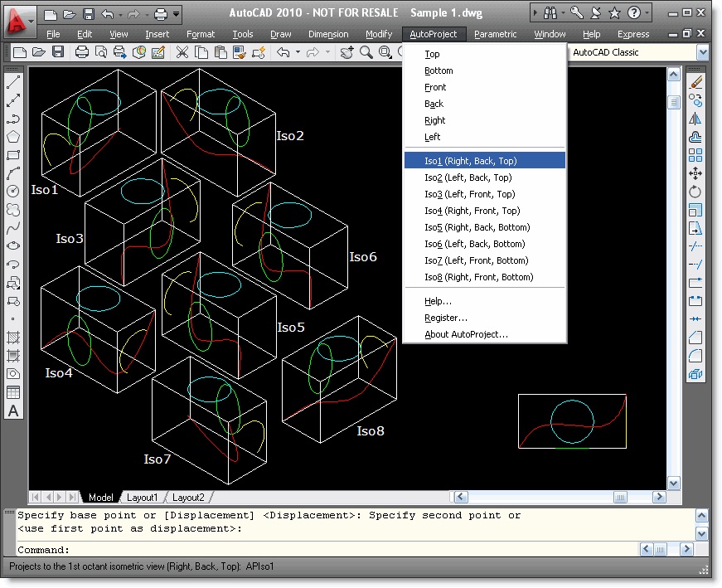Click in the Command line input
The width and height of the screenshot is (722, 588).
(x=332, y=550)
